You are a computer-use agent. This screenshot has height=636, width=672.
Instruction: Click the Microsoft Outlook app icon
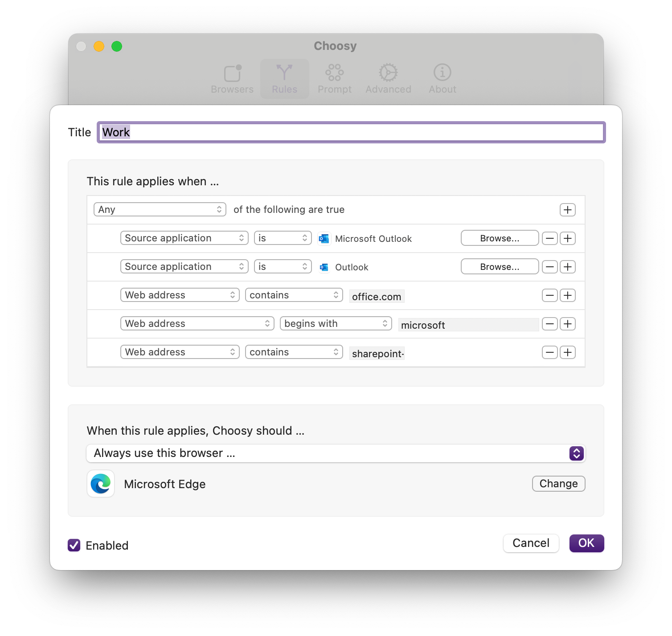click(324, 239)
